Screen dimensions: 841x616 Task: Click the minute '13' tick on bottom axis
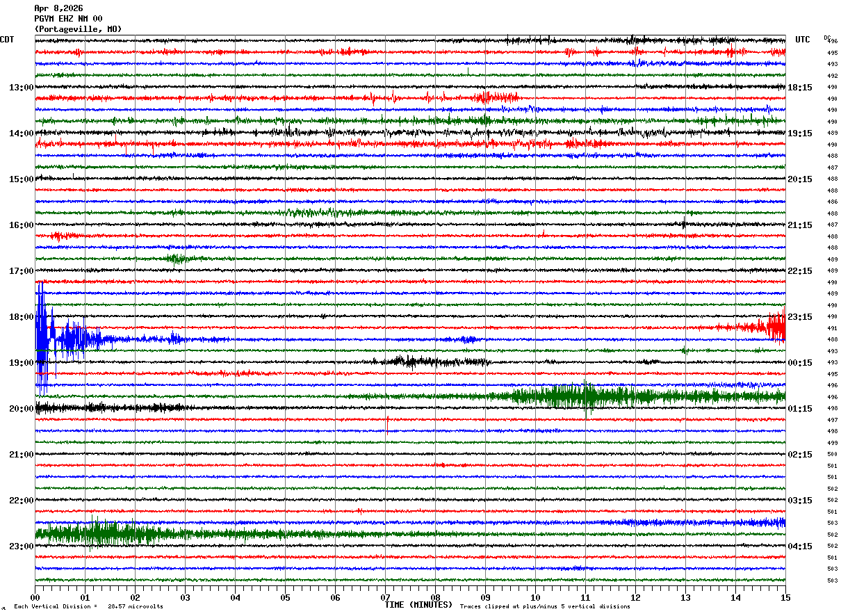686,597
